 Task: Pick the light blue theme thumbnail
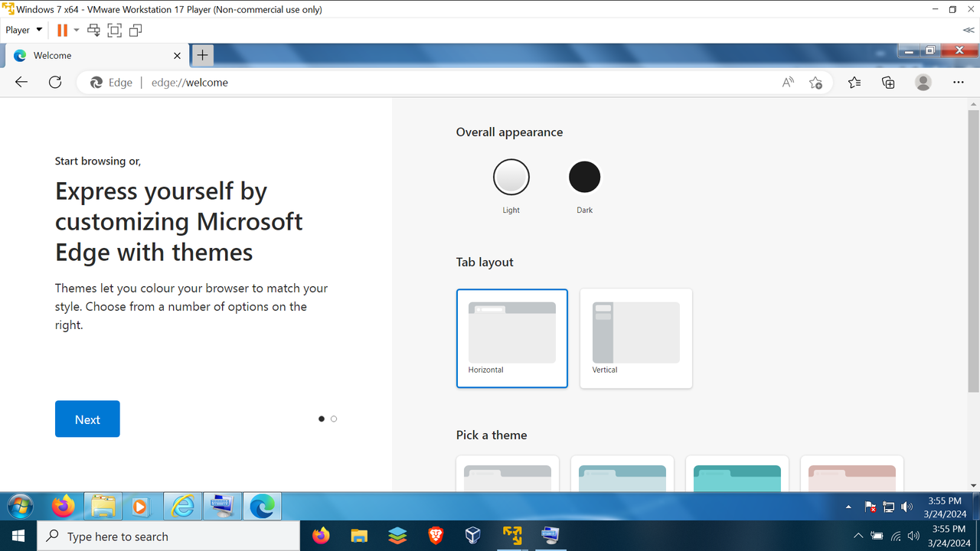tap(622, 474)
